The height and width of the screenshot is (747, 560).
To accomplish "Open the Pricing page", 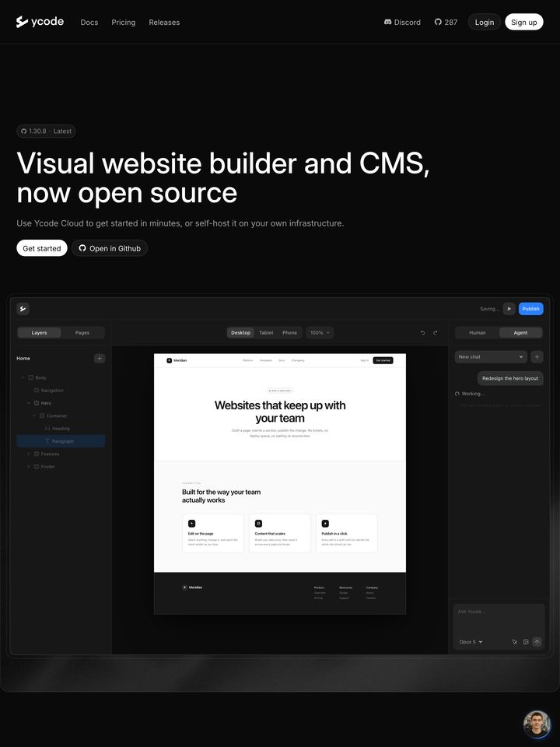I will point(124,23).
